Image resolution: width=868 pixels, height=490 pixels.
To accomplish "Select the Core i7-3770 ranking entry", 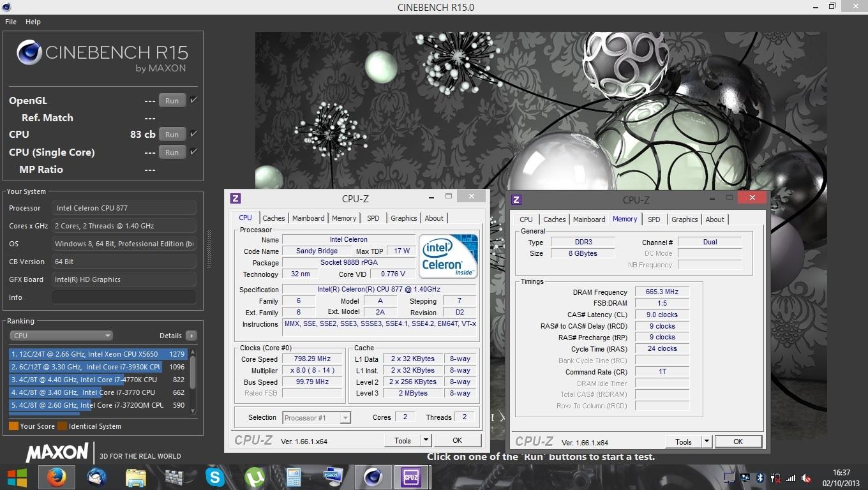I will click(x=98, y=392).
